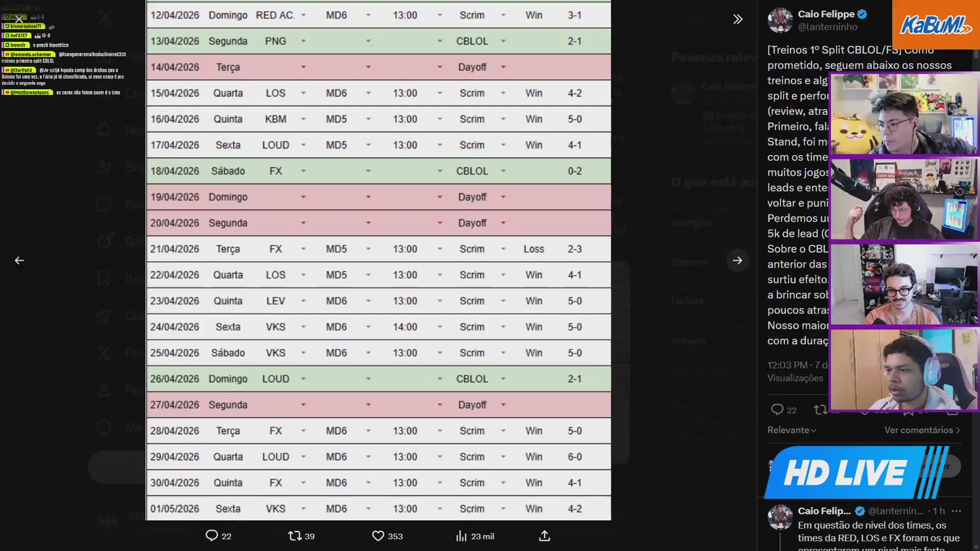Click the Dayoff cell in the 19/04/2026 row

[x=472, y=197]
